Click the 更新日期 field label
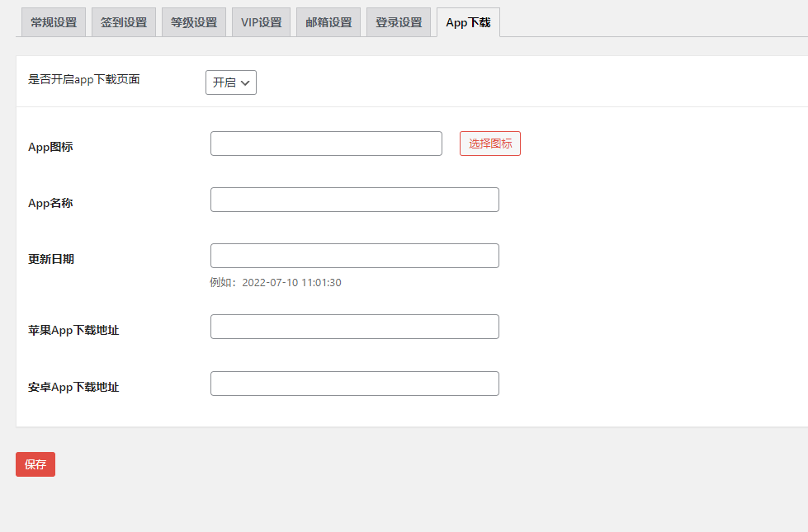Viewport: 808px width, 532px height. 51,259
